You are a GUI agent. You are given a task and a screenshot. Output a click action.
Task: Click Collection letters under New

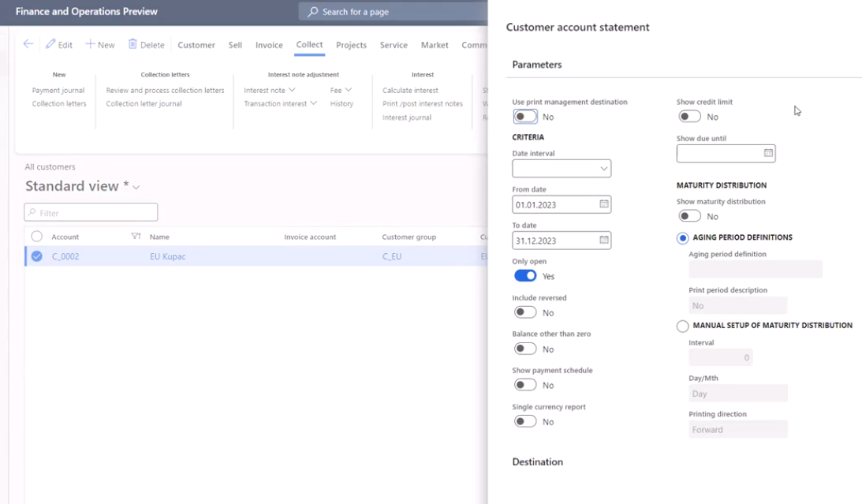tap(59, 103)
